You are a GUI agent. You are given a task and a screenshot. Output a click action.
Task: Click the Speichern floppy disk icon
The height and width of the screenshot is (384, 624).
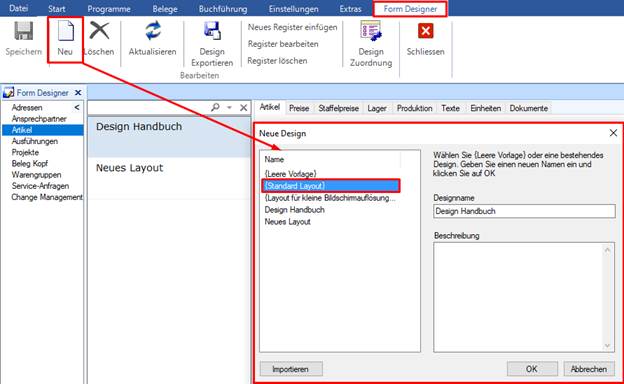[23, 31]
